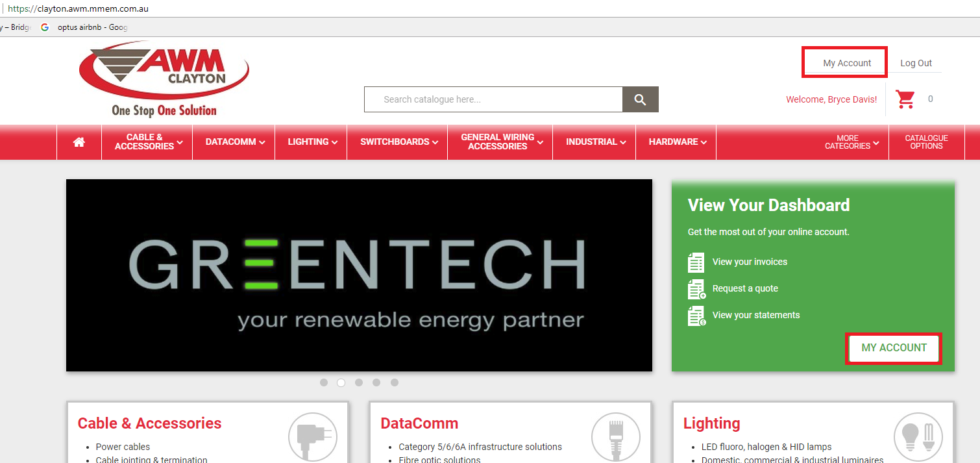Click the Cable & Accessories card heading
Screen dimensions: 980x463
click(149, 423)
